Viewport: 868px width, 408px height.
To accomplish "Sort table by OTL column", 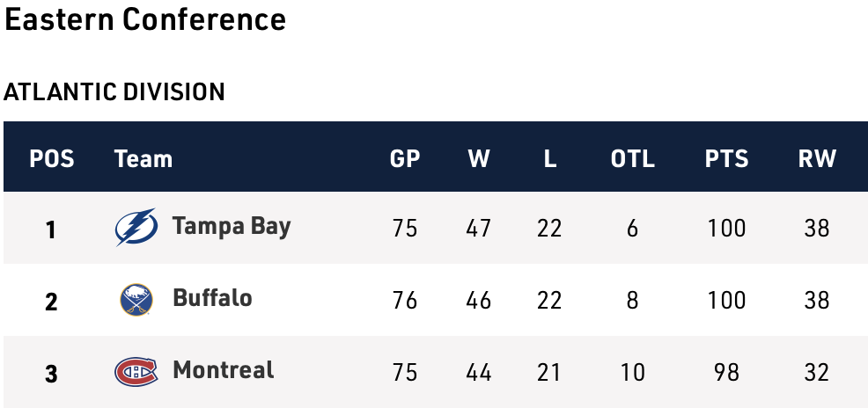I will click(632, 159).
